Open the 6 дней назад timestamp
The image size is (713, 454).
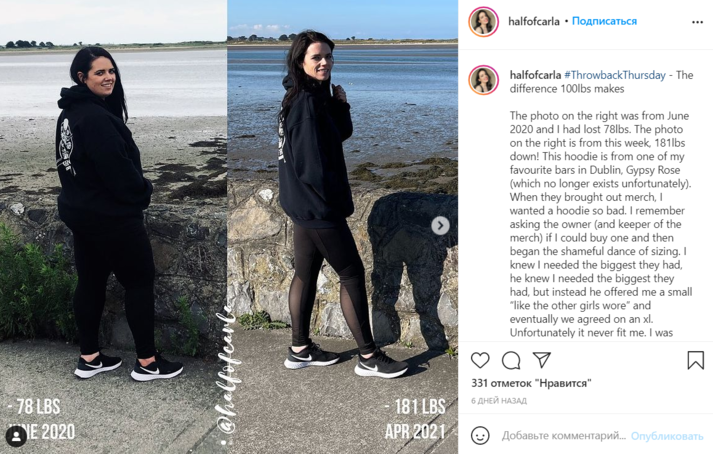pyautogui.click(x=499, y=401)
